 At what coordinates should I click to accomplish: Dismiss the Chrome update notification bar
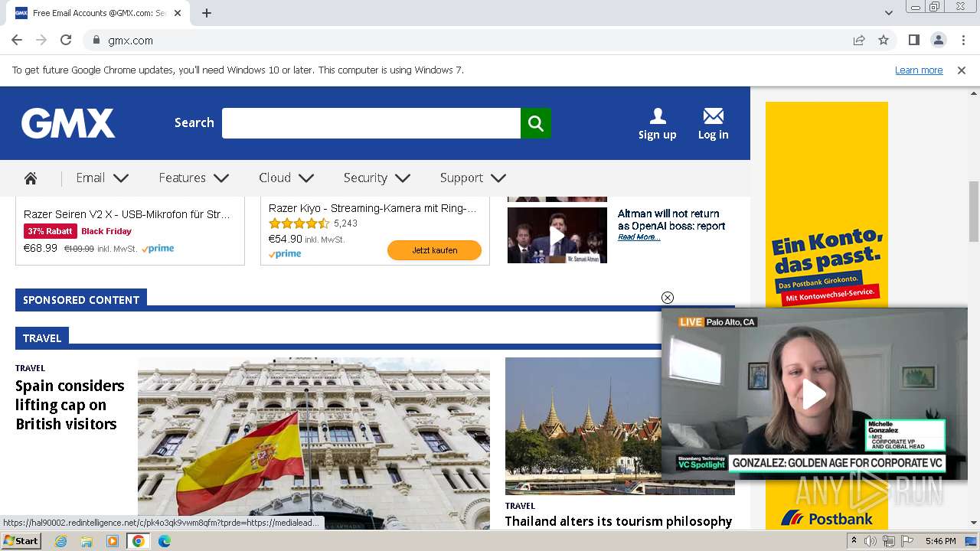pyautogui.click(x=962, y=70)
